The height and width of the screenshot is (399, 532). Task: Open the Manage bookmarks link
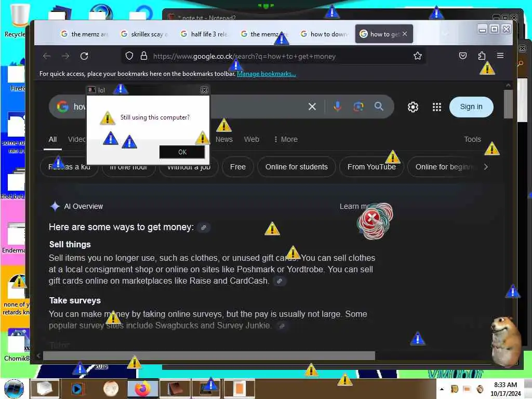coord(267,74)
